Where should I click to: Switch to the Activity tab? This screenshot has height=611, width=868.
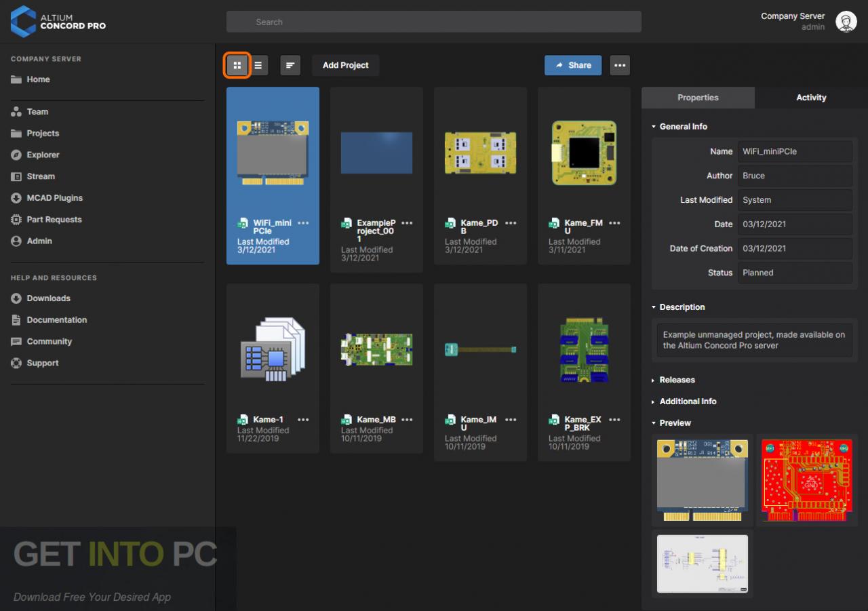[x=811, y=98]
